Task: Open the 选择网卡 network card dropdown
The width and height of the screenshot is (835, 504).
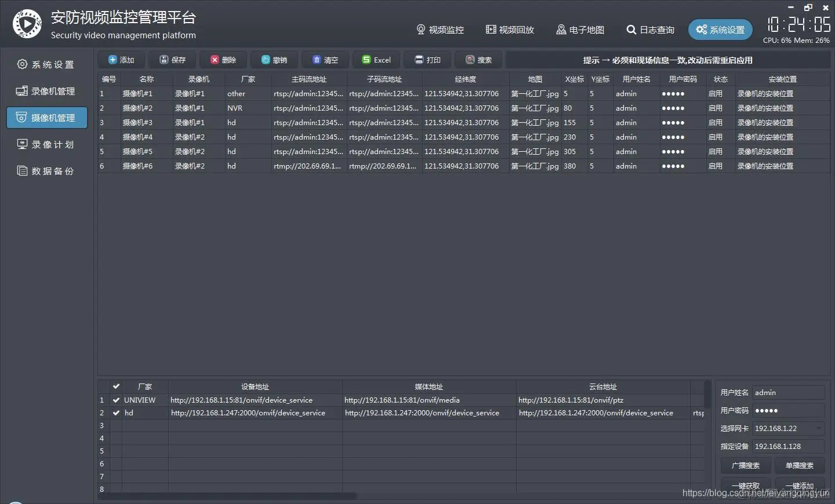Action: point(787,428)
